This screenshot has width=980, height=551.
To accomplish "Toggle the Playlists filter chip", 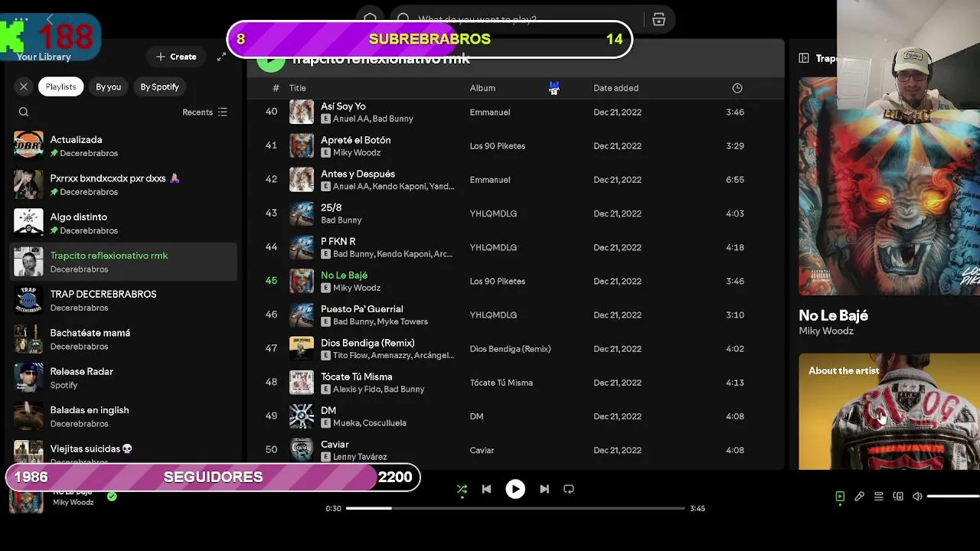I will [x=60, y=86].
